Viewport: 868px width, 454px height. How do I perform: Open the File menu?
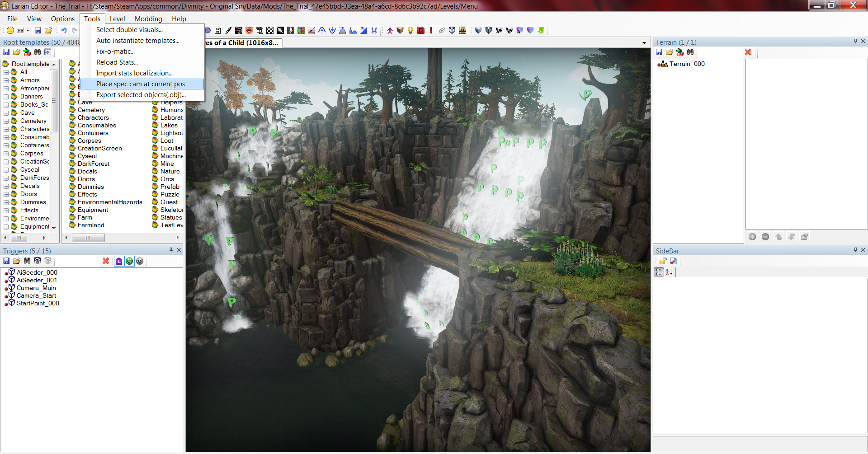(x=12, y=19)
